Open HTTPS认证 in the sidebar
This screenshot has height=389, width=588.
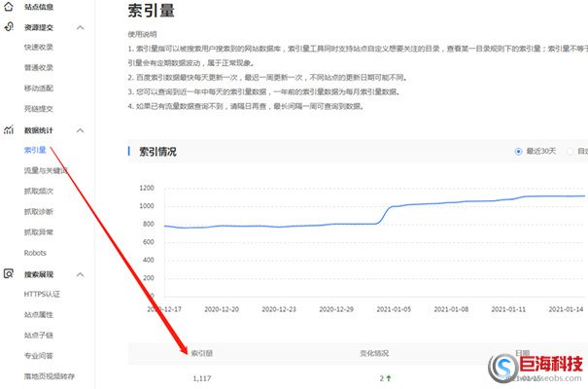tap(42, 293)
